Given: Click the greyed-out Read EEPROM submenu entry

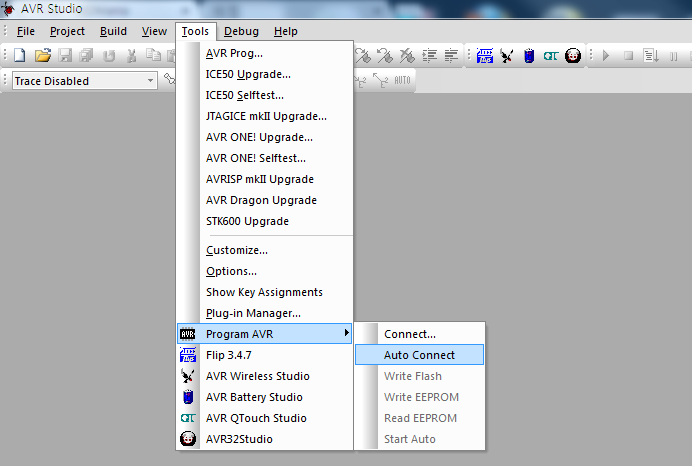Looking at the screenshot, I should pos(420,418).
